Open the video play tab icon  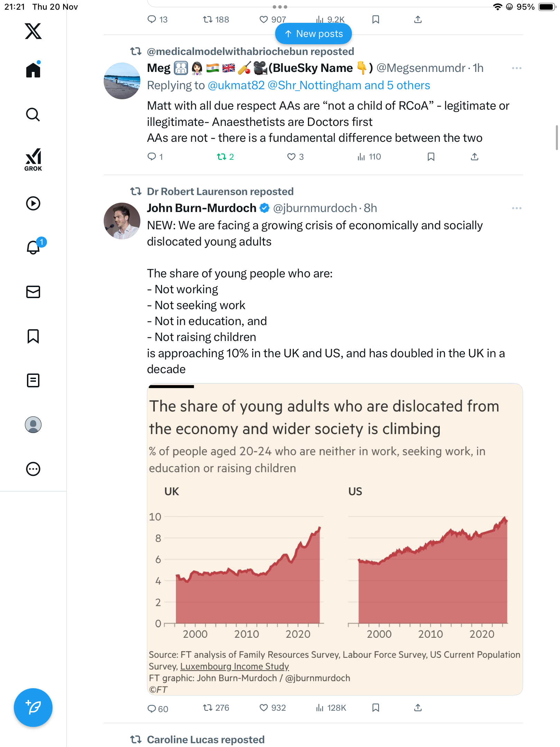point(33,203)
